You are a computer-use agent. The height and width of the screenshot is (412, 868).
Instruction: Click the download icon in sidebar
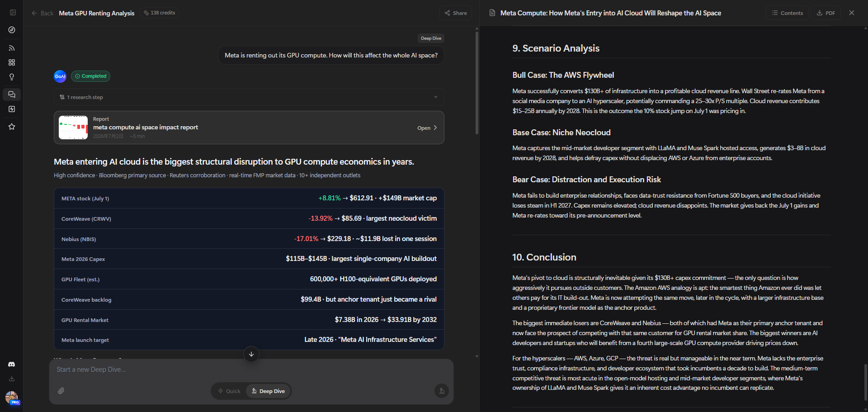12,379
